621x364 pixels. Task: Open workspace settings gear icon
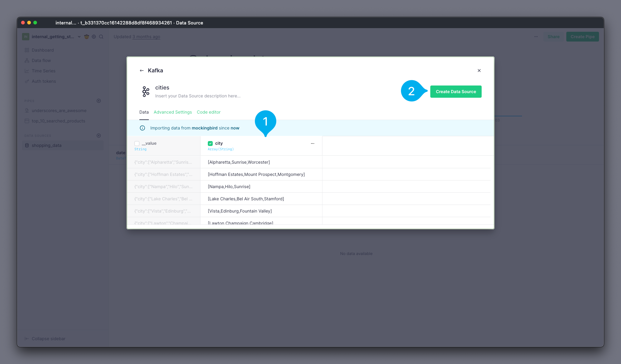94,37
